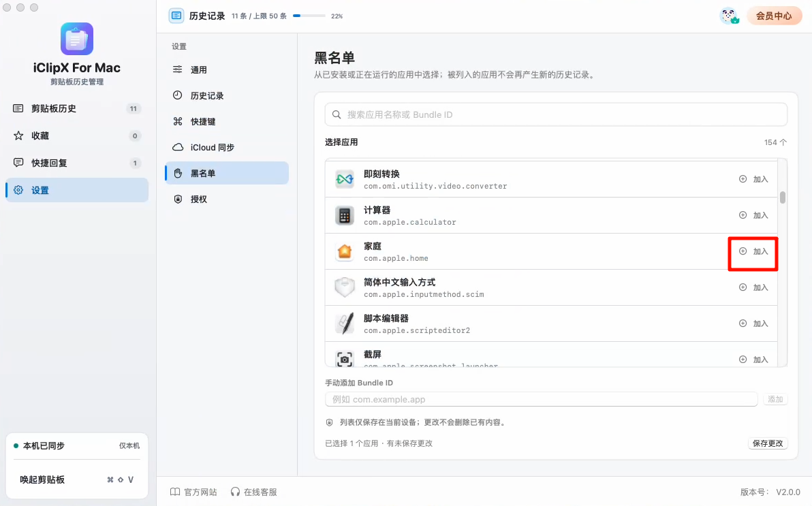Click the history usage progress bar
The image size is (812, 506).
[309, 16]
